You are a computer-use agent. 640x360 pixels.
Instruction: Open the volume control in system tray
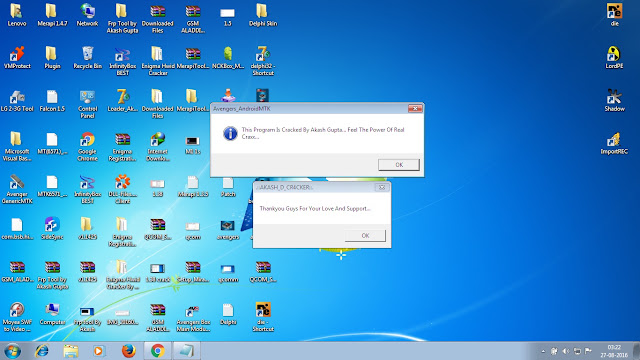(x=566, y=351)
